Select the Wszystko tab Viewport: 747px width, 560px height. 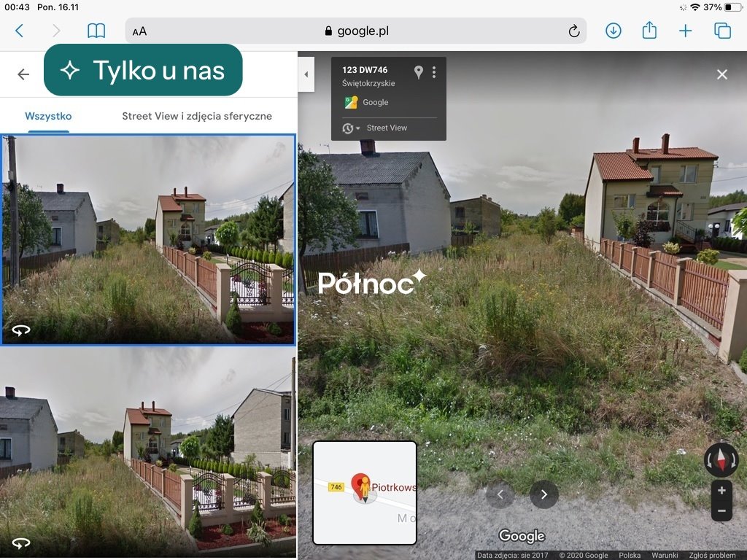tap(48, 116)
